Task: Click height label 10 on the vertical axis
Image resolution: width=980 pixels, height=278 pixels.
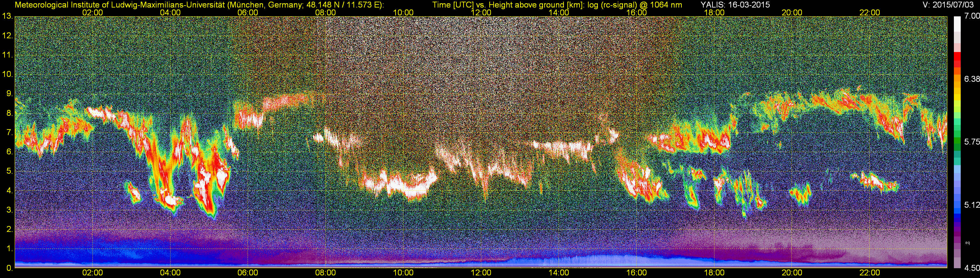Action: pos(7,74)
